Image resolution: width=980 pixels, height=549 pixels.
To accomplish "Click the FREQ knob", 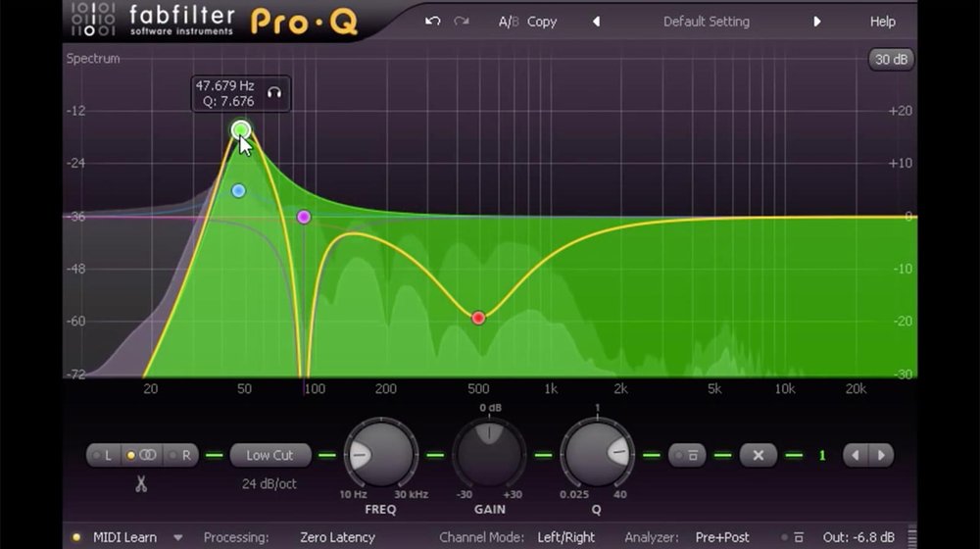I will tap(380, 455).
